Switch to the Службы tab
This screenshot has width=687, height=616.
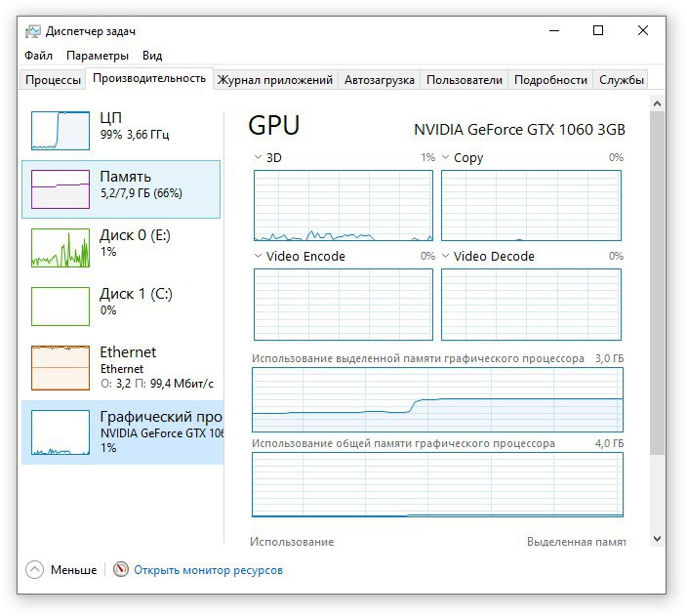pos(621,80)
